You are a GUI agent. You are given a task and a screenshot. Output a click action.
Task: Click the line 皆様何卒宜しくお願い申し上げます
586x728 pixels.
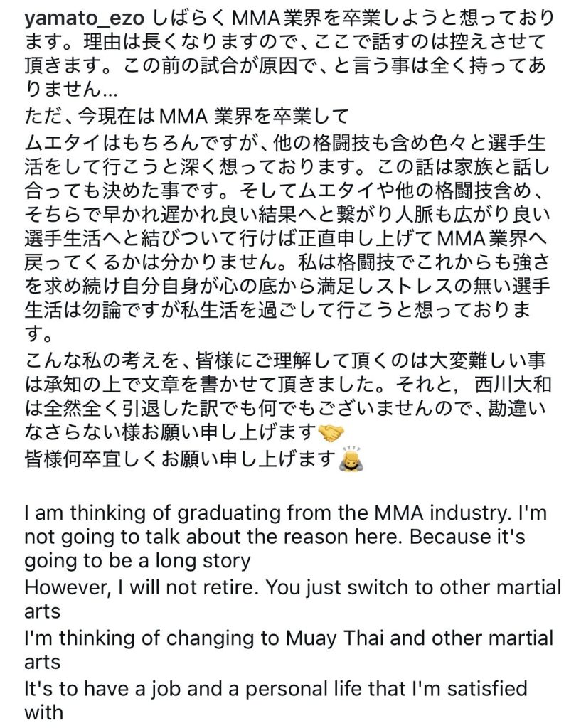click(180, 459)
